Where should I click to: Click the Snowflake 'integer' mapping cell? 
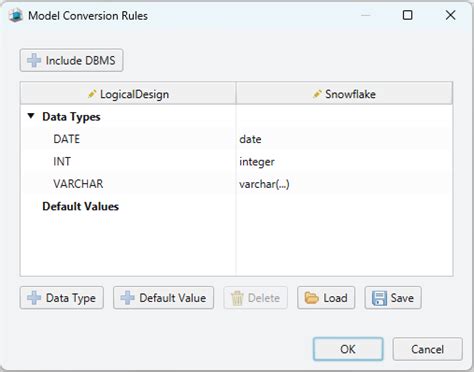[x=344, y=161]
